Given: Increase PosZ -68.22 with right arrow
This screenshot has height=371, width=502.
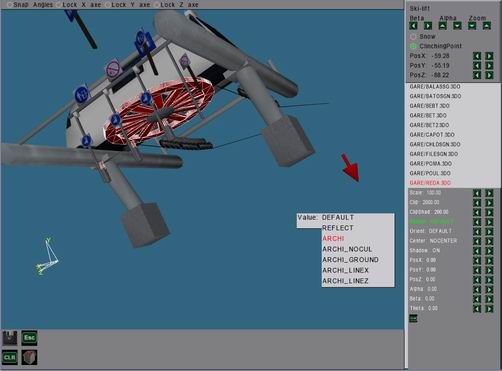Looking at the screenshot, I should point(489,75).
